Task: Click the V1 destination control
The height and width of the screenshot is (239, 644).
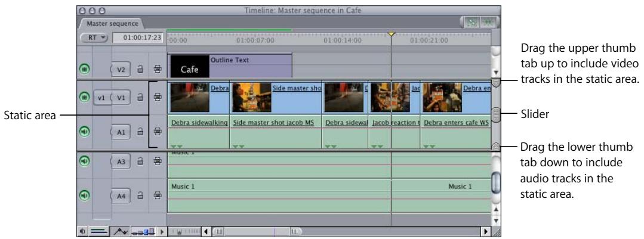Action: coord(121,98)
